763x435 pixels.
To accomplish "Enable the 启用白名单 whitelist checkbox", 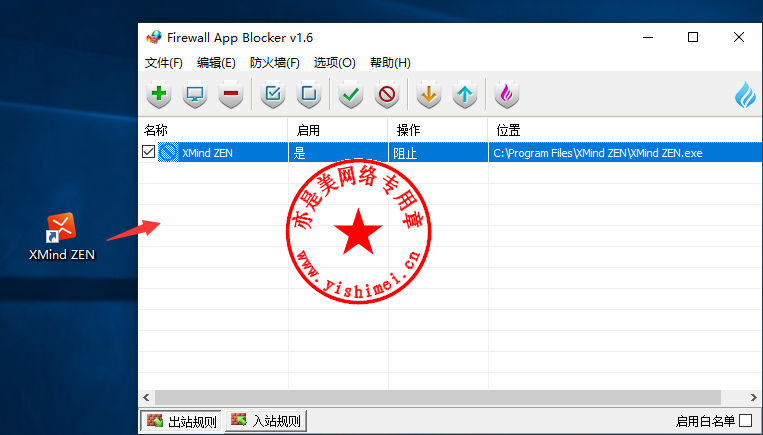I will tap(745, 420).
